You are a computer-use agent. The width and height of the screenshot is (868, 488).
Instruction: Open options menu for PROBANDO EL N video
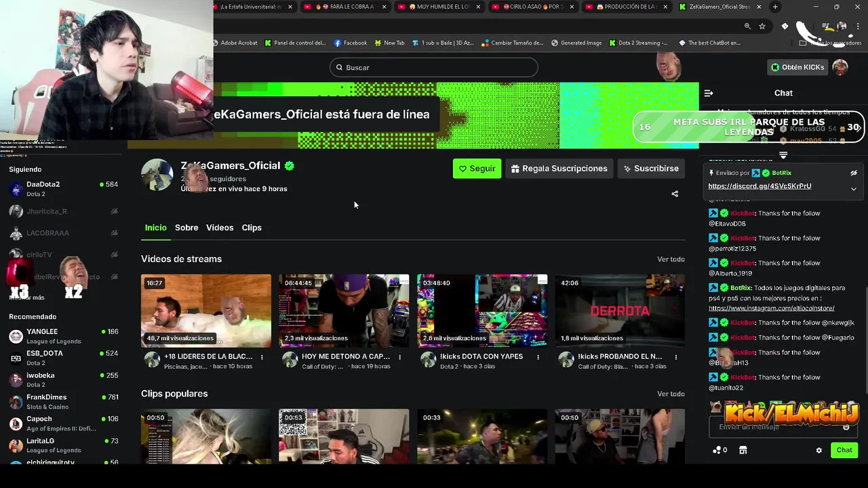point(676,357)
